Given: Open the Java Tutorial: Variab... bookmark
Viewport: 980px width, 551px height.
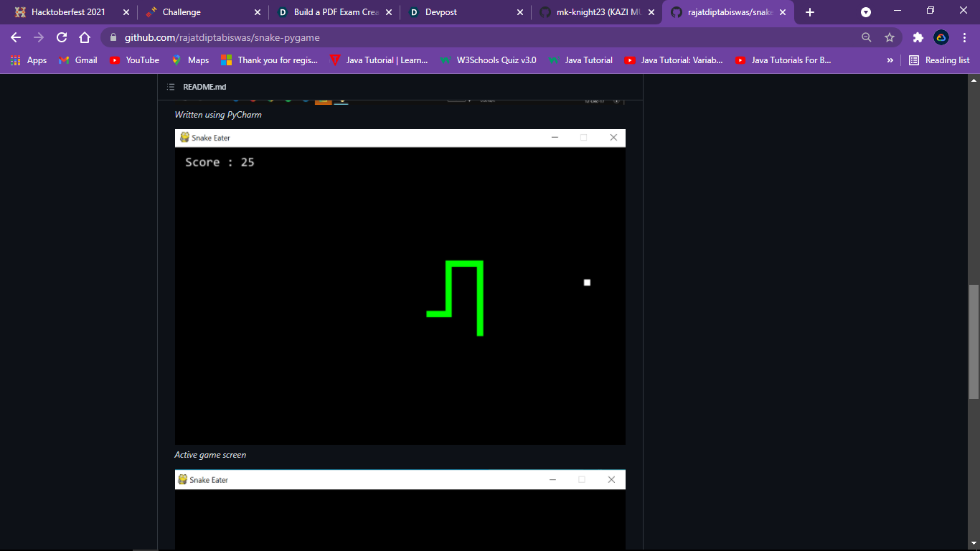Looking at the screenshot, I should pos(674,60).
